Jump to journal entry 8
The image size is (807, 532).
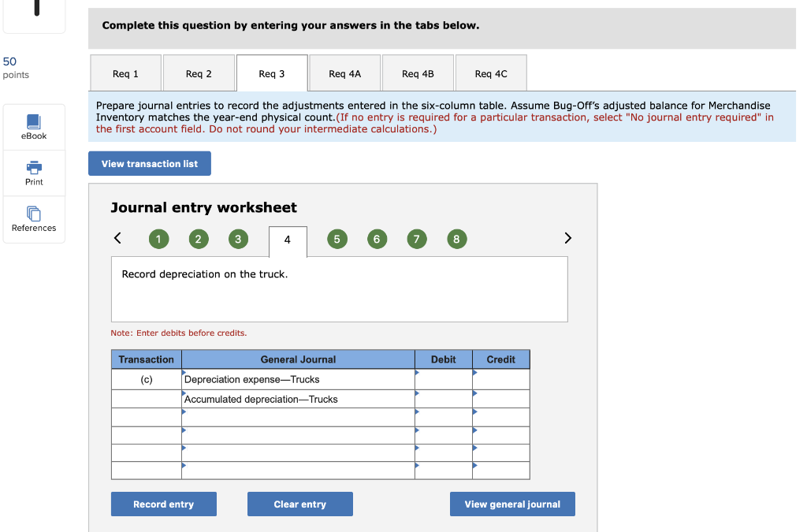[456, 239]
